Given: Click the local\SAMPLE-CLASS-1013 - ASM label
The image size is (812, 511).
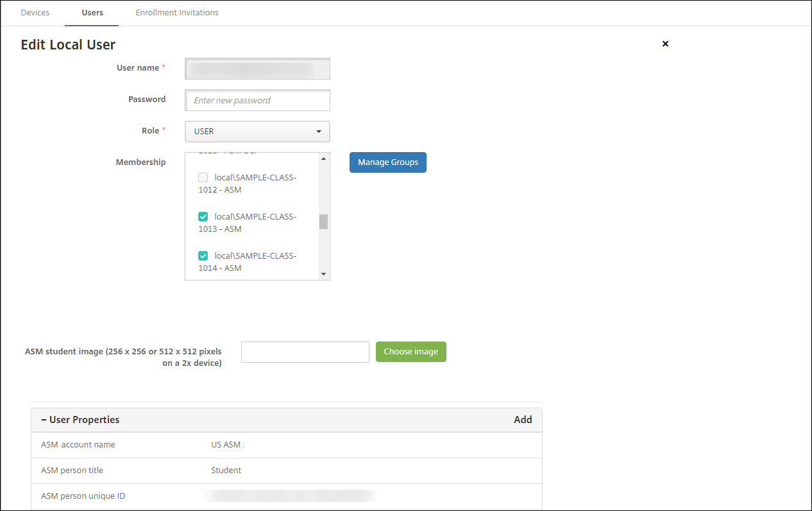Looking at the screenshot, I should click(248, 223).
